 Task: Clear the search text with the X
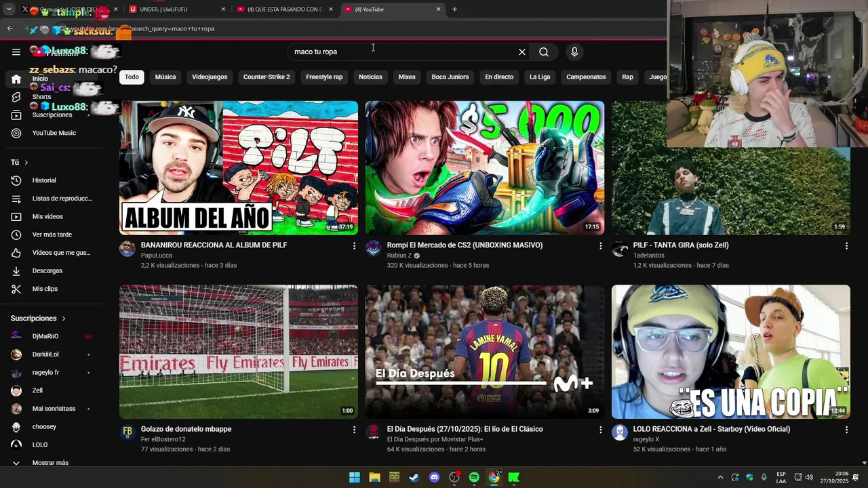click(522, 52)
